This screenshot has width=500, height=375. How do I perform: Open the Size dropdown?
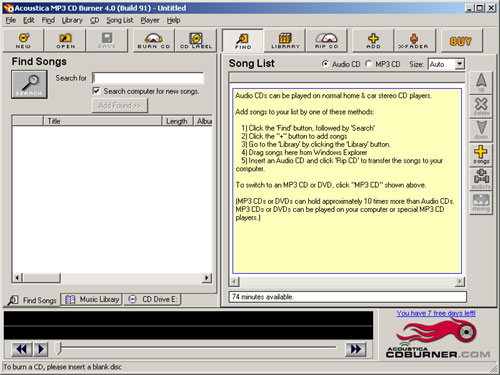[460, 64]
